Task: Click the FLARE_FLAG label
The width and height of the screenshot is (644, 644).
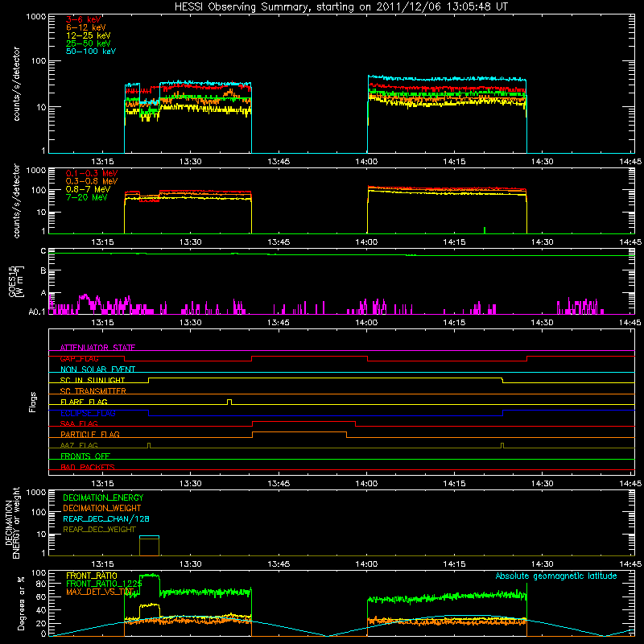Action: (x=84, y=402)
